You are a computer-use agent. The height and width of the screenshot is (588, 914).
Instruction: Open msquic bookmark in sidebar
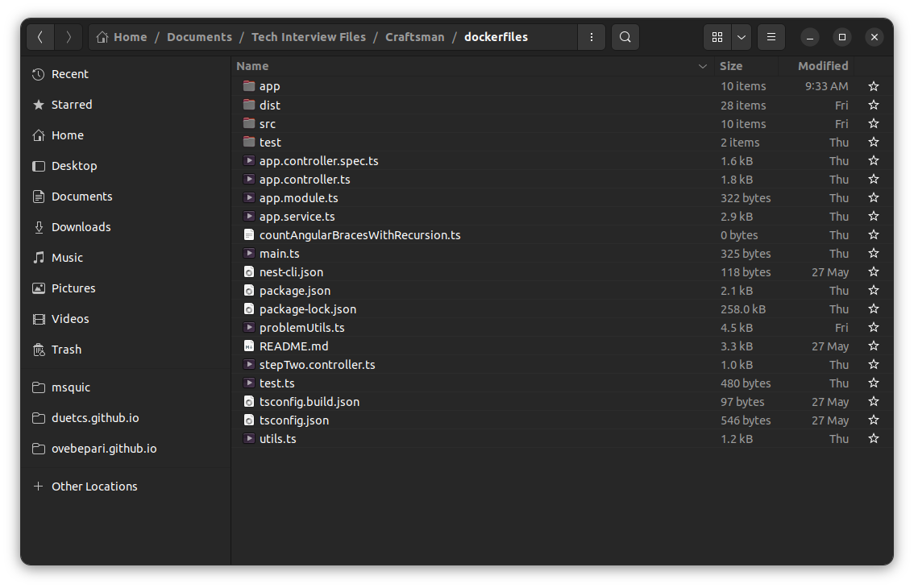(125, 387)
